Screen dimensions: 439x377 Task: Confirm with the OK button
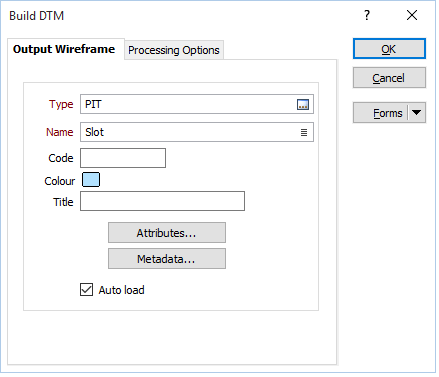tap(389, 49)
